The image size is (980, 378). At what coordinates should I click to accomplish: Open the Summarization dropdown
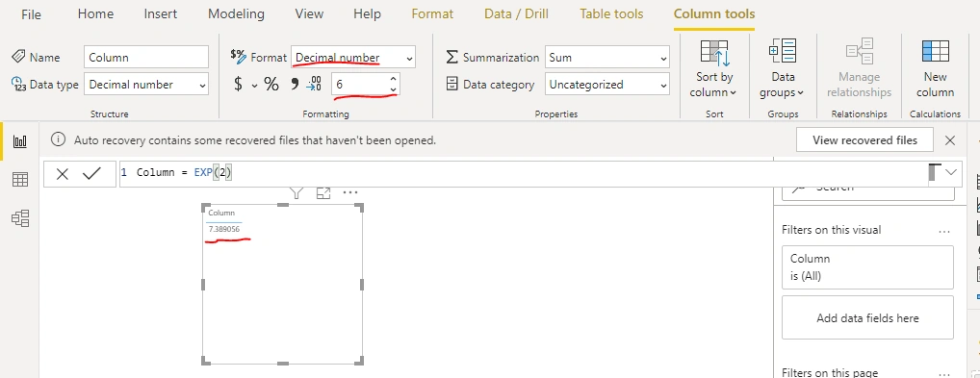[x=606, y=57]
